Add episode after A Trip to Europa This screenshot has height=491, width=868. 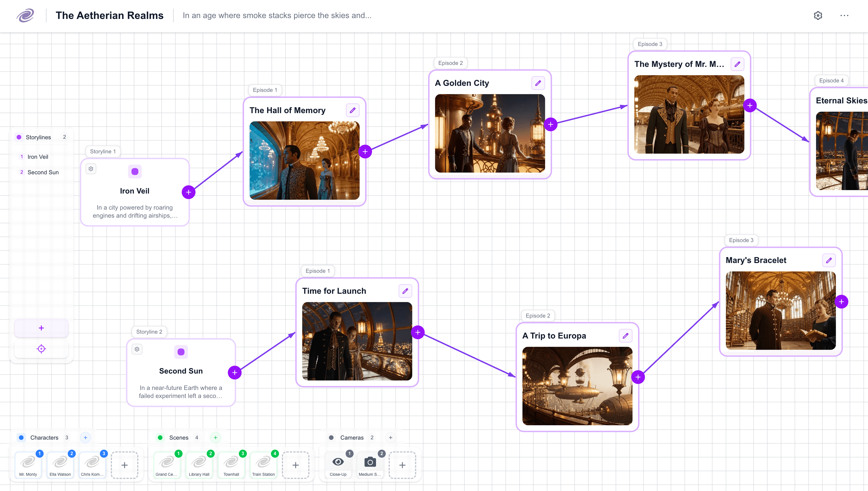coord(638,377)
